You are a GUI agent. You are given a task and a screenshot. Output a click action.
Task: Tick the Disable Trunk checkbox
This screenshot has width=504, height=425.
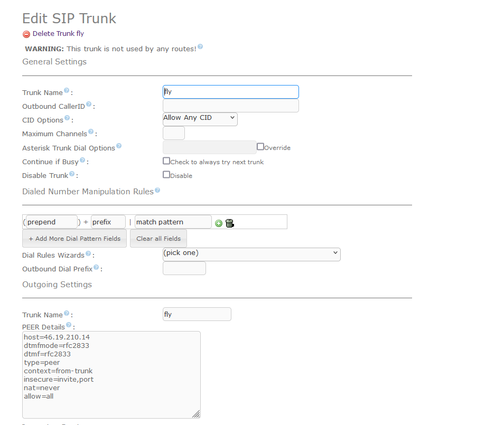[166, 175]
